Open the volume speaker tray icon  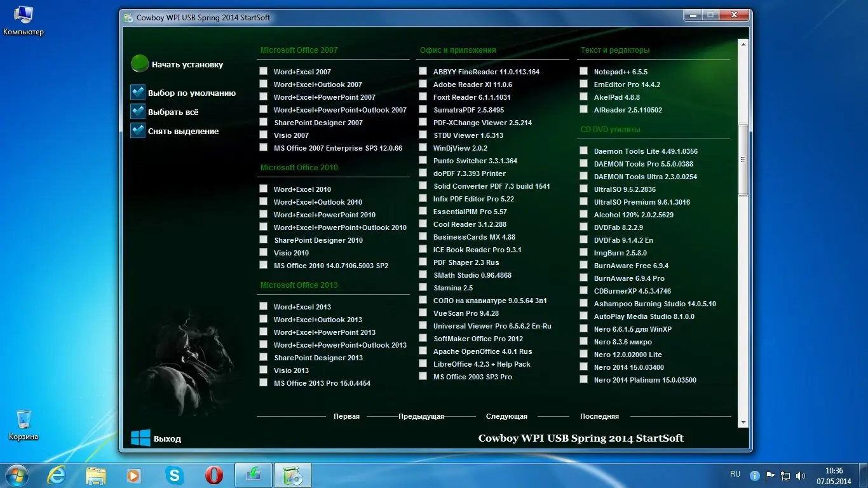[802, 475]
